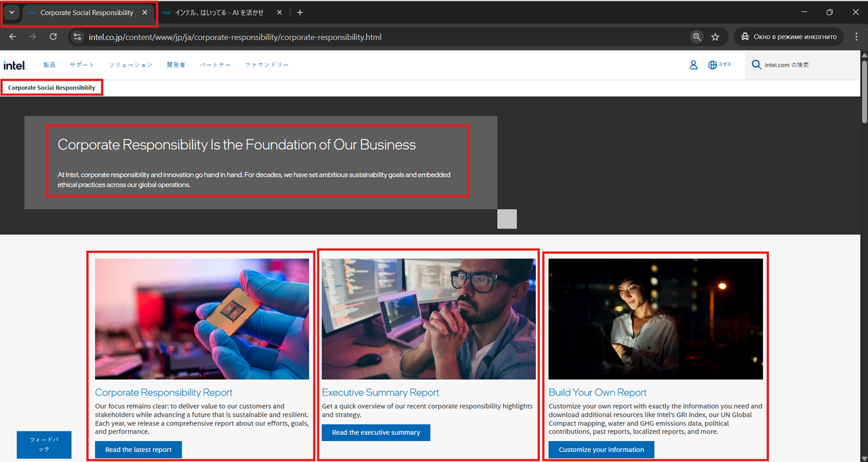The width and height of the screenshot is (868, 462).
Task: View site information icon in address bar
Action: (x=77, y=37)
